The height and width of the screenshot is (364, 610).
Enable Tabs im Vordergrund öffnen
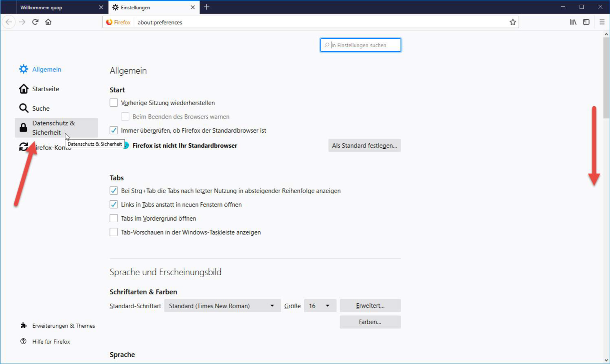tap(114, 218)
